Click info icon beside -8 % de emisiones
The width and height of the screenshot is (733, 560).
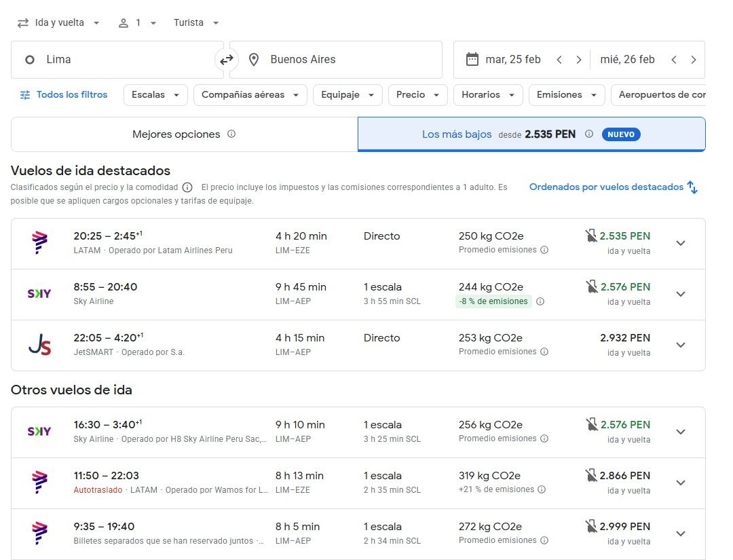[540, 301]
